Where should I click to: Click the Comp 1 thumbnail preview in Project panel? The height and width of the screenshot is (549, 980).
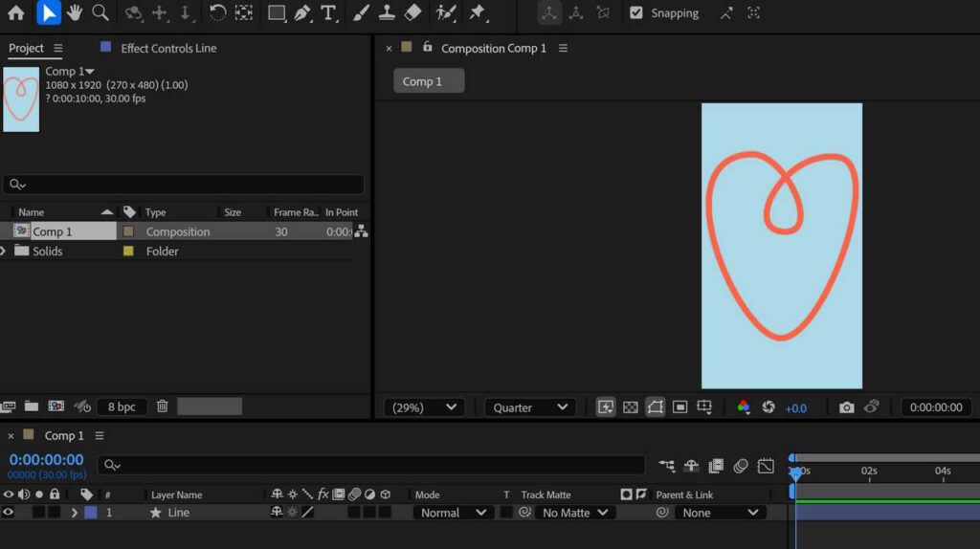[21, 99]
